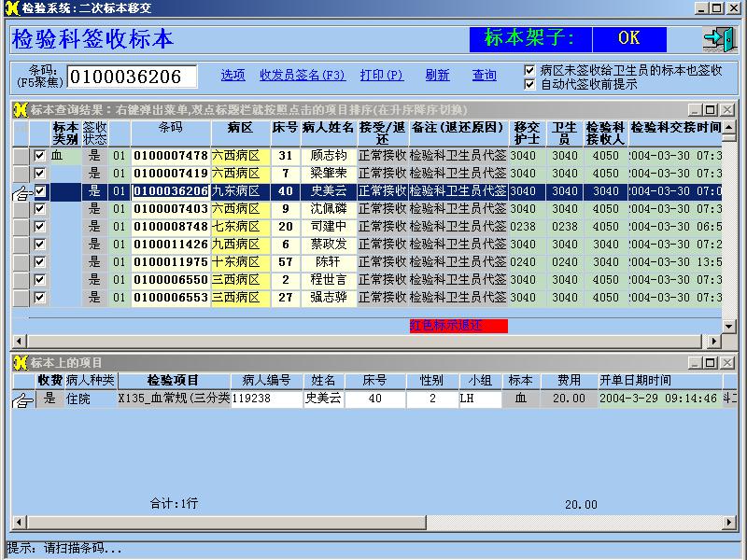Click the icon on 标本查询结果 panel title
Screen dimensions: 747x560
20,110
